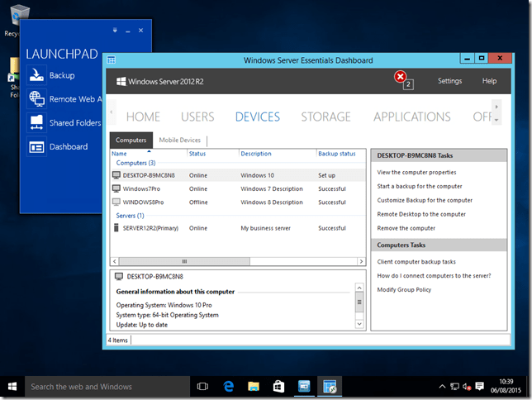532x400 pixels.
Task: Open the Store icon on taskbar
Action: click(x=279, y=386)
